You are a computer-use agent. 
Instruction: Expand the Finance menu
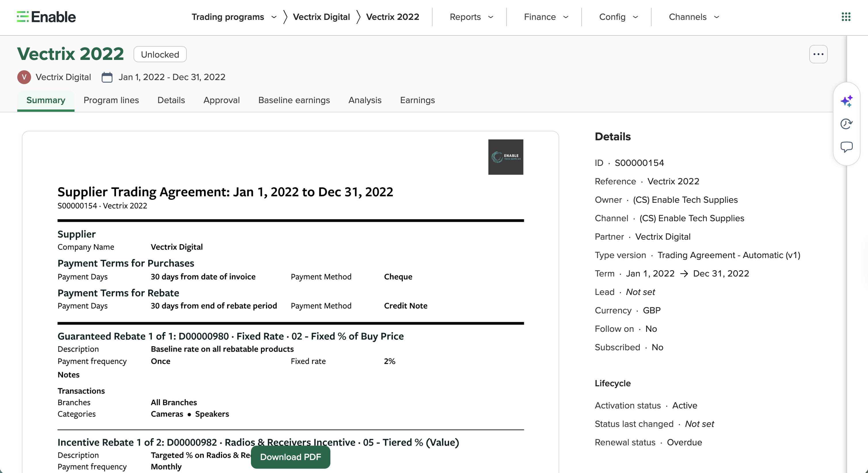[x=546, y=17]
